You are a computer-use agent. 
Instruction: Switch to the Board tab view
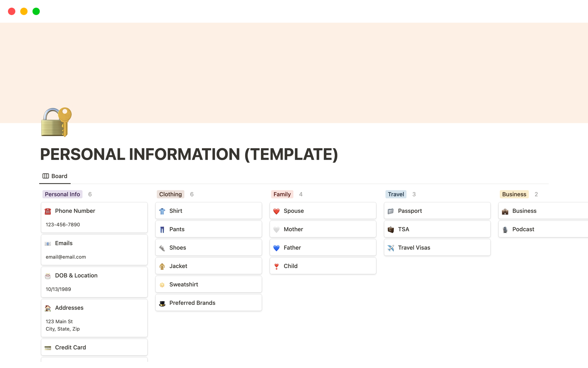click(54, 176)
